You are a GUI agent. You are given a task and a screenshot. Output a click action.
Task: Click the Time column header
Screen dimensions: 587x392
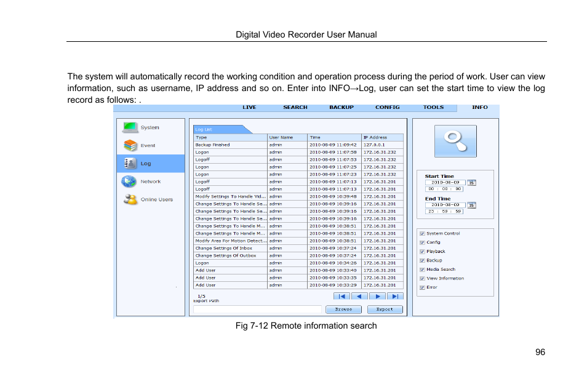point(334,137)
